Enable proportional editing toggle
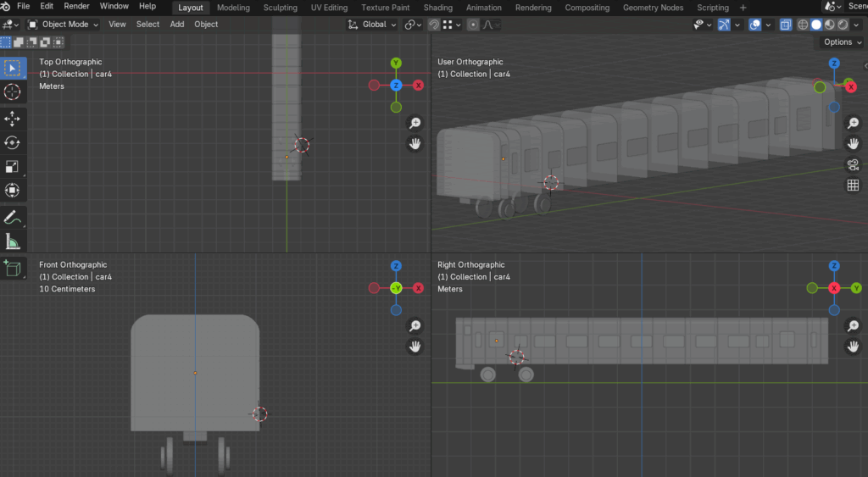 [473, 25]
